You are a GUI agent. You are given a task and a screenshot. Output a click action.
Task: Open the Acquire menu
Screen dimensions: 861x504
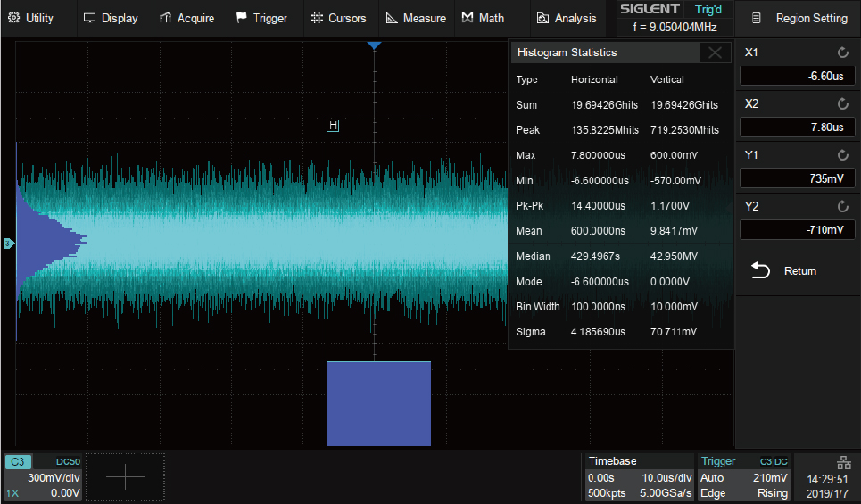[x=186, y=18]
